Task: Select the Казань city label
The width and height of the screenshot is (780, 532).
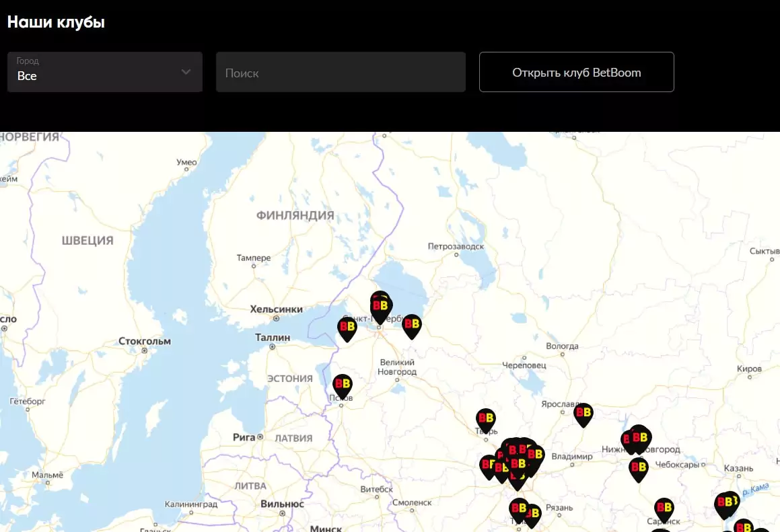Action: tap(738, 468)
